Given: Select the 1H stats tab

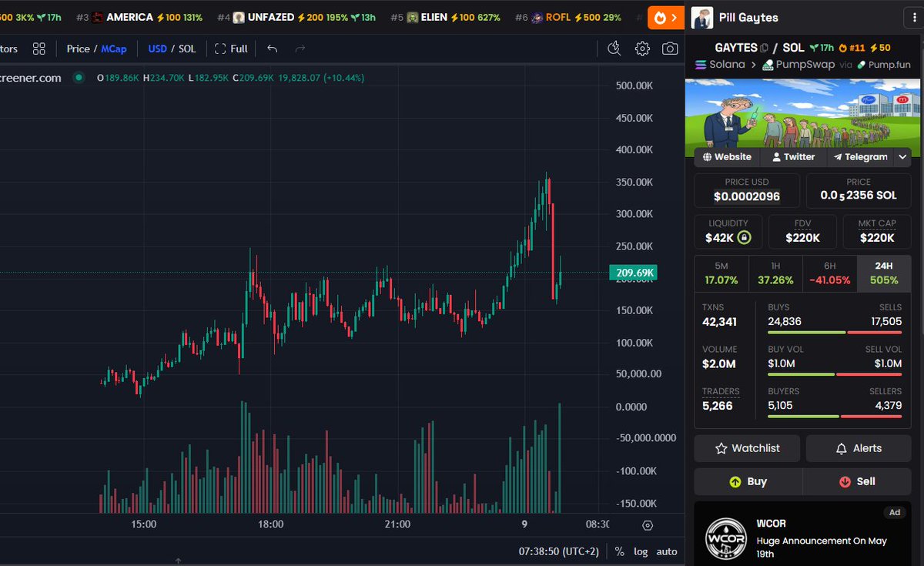Looking at the screenshot, I should click(775, 273).
